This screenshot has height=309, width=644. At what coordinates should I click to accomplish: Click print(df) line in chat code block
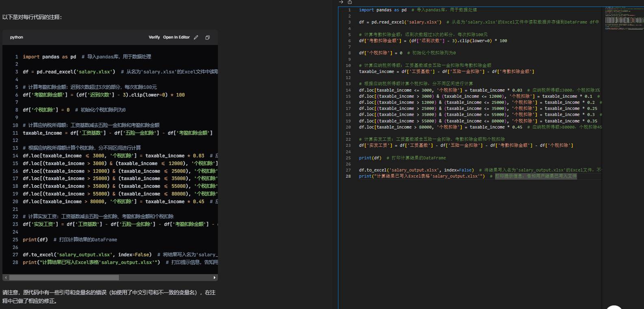70,240
